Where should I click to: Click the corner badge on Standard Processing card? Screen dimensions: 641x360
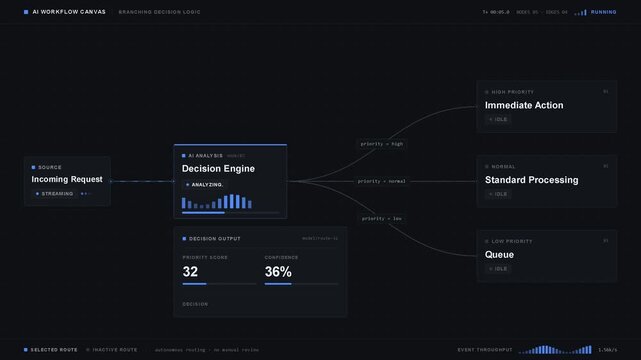pos(606,166)
